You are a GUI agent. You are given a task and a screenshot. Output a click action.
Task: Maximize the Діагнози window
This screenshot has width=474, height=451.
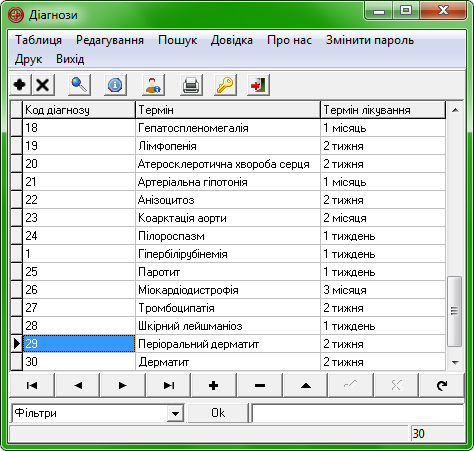(x=406, y=11)
